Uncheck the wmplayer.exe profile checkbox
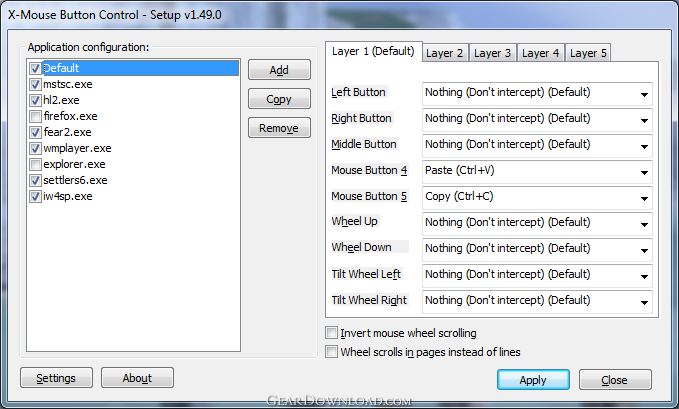679x409 pixels. (x=35, y=148)
